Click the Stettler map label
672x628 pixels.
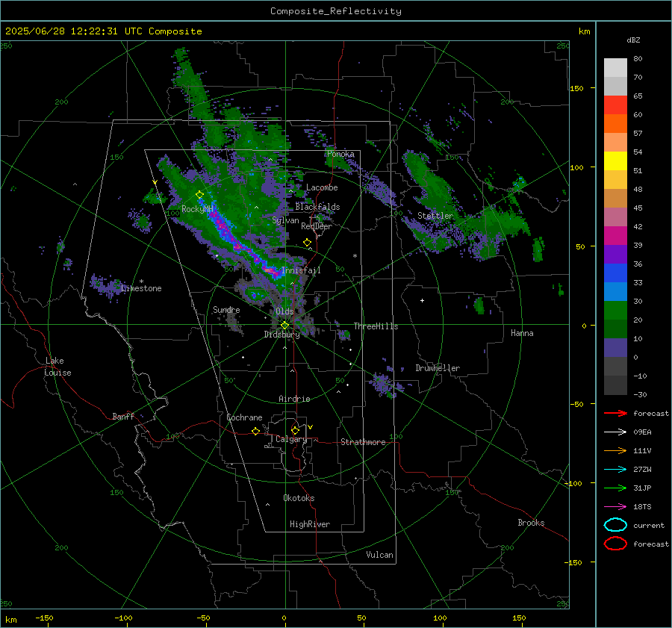click(x=435, y=216)
